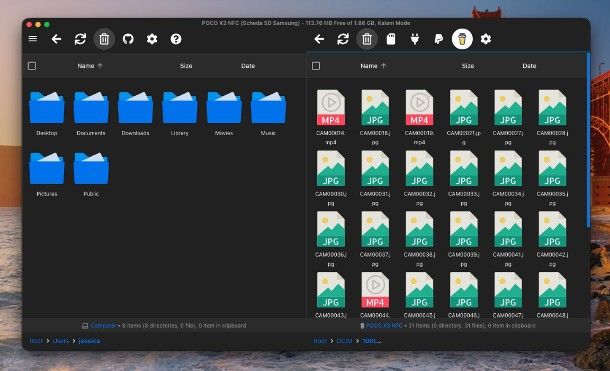Select the CAM00031.jpg image file

pos(375,178)
